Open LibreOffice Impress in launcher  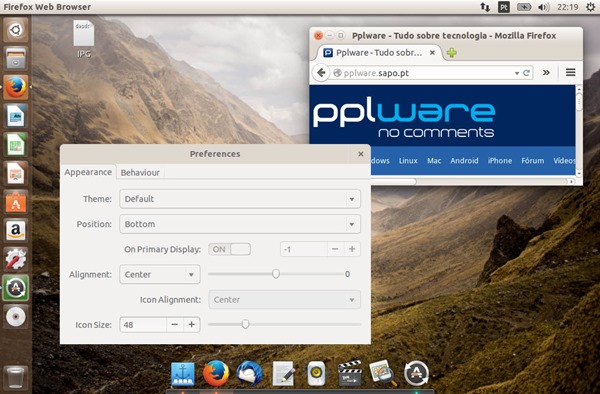coord(16,173)
